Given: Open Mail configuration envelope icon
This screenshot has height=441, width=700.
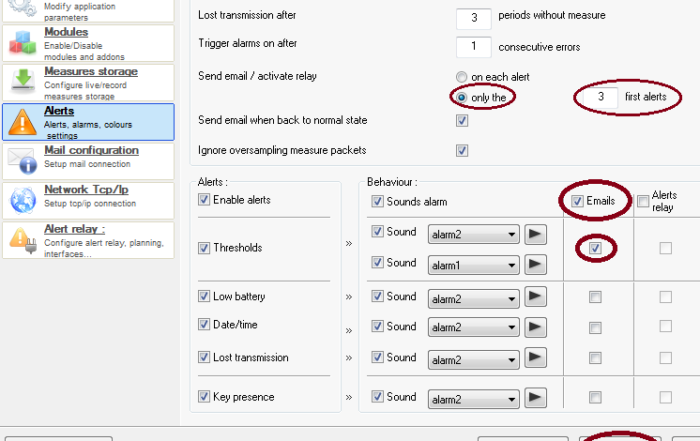Looking at the screenshot, I should pyautogui.click(x=22, y=161).
